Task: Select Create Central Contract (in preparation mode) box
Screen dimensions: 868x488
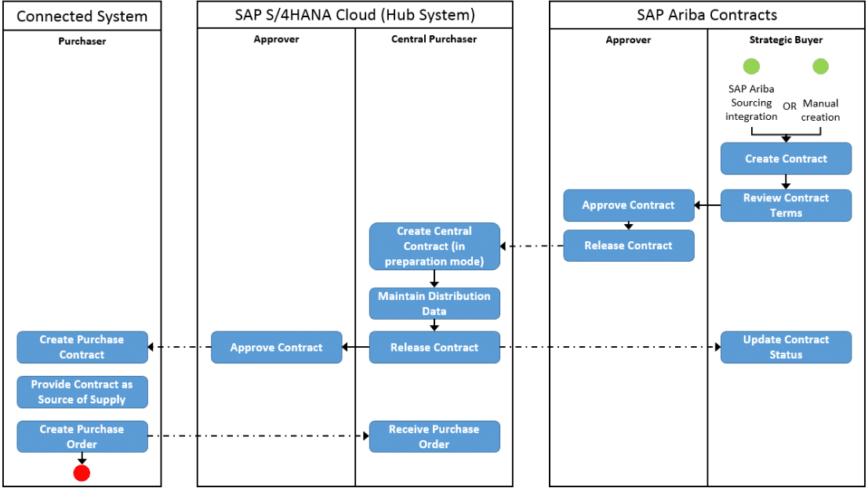Action: pos(434,246)
